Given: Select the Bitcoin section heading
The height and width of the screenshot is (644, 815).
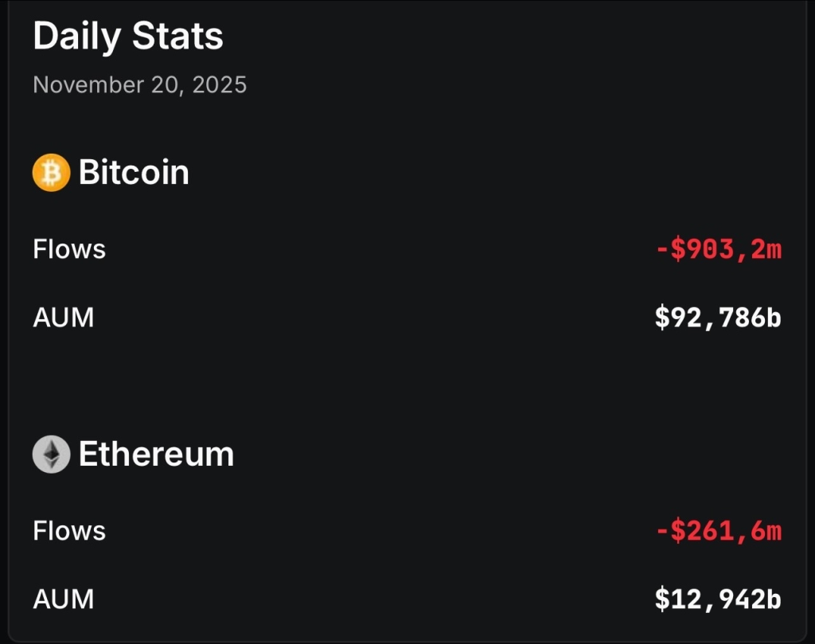Looking at the screenshot, I should [134, 173].
